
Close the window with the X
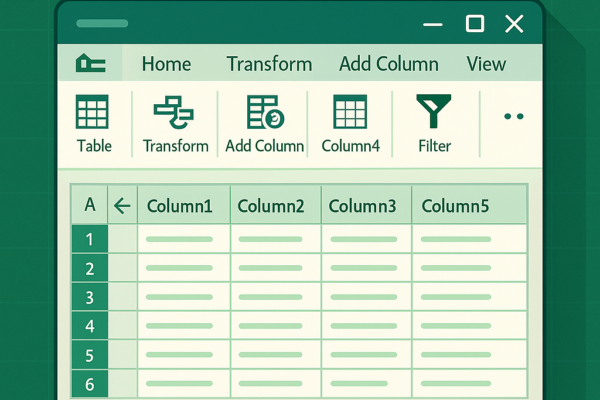(514, 24)
